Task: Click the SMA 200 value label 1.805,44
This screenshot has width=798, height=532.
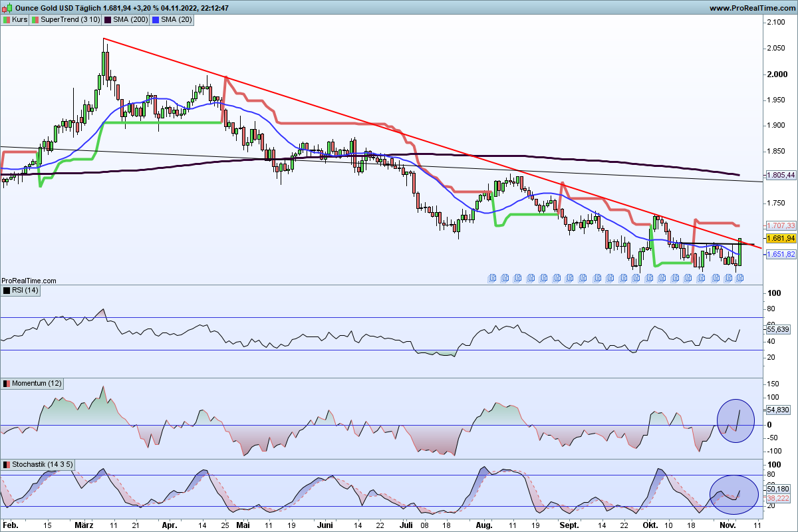Action: pos(780,176)
